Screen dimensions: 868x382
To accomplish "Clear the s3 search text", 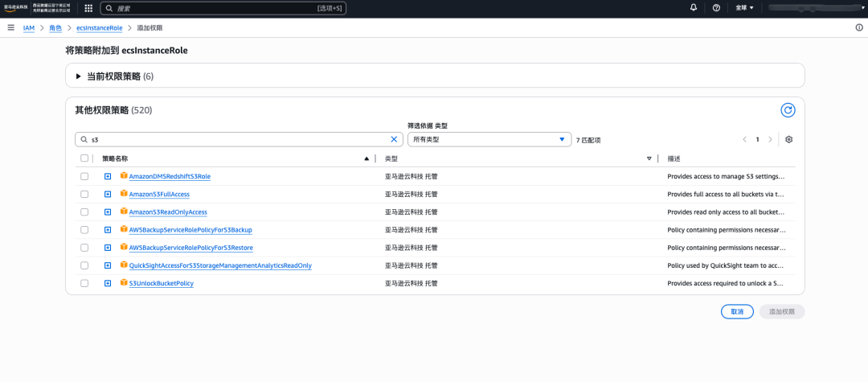I will (x=394, y=139).
